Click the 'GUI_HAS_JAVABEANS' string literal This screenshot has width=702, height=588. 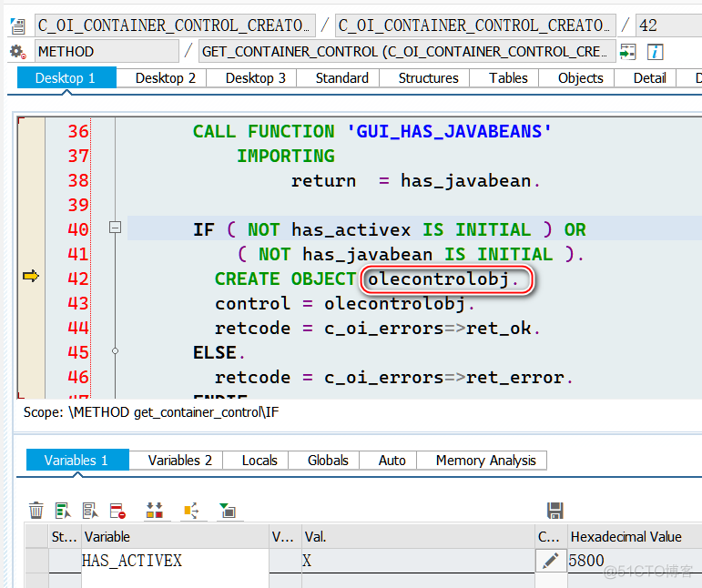(x=449, y=132)
